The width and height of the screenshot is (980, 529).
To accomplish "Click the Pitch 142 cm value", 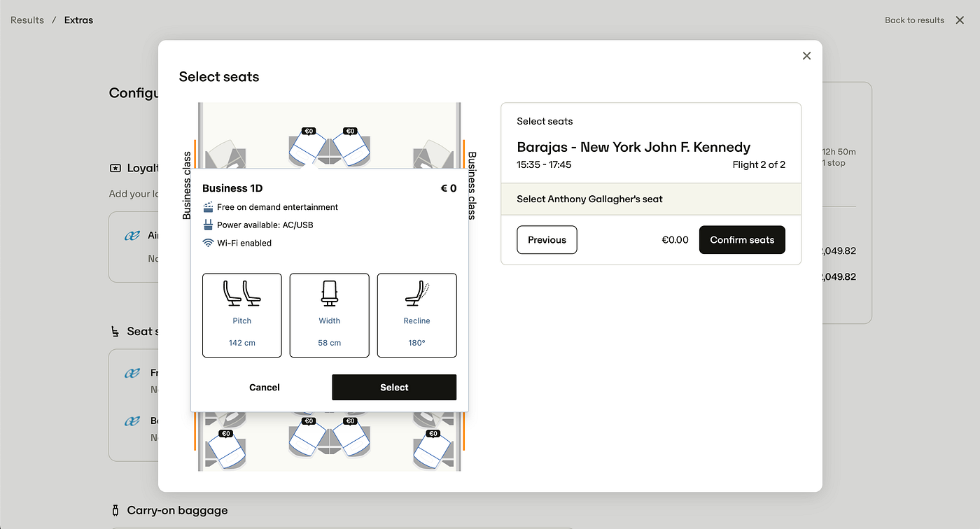I will pos(241,343).
